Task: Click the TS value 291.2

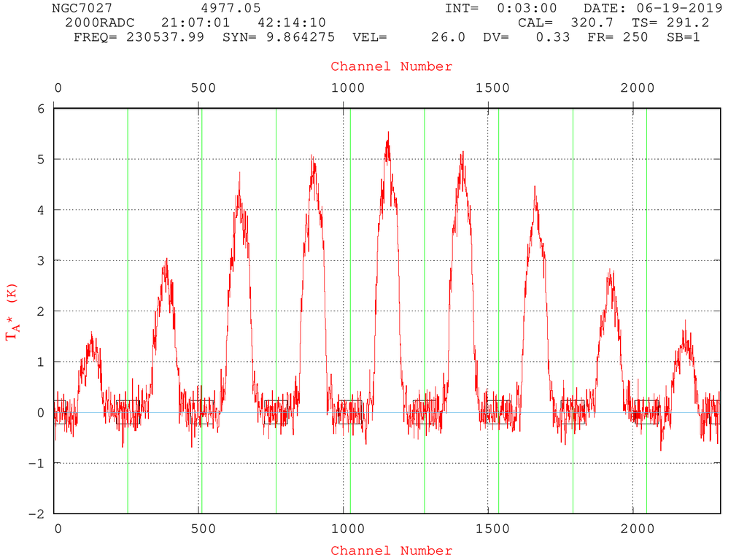Action: 688,23
